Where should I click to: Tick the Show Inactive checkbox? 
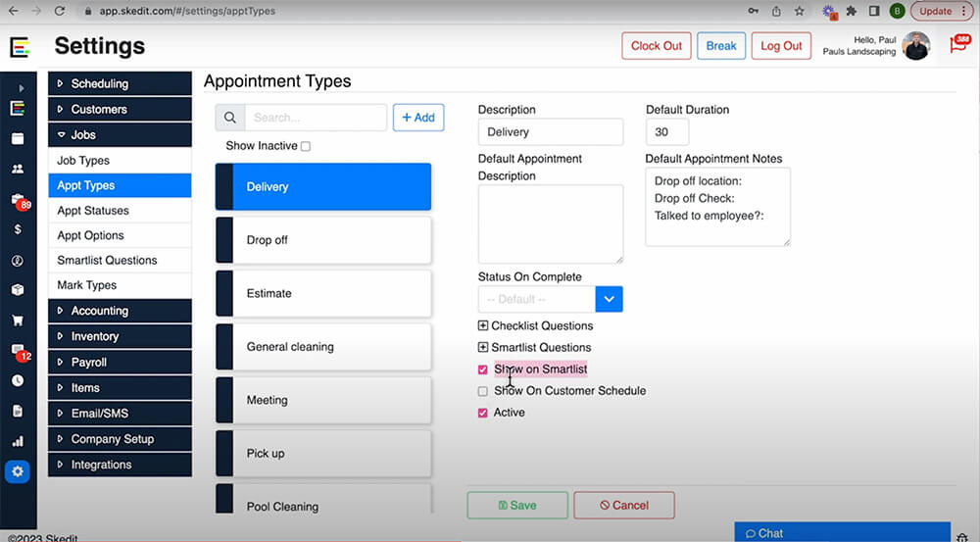point(306,146)
